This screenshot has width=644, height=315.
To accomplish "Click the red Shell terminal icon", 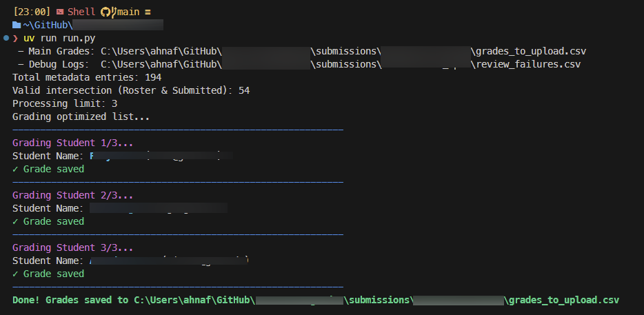I will coord(60,12).
